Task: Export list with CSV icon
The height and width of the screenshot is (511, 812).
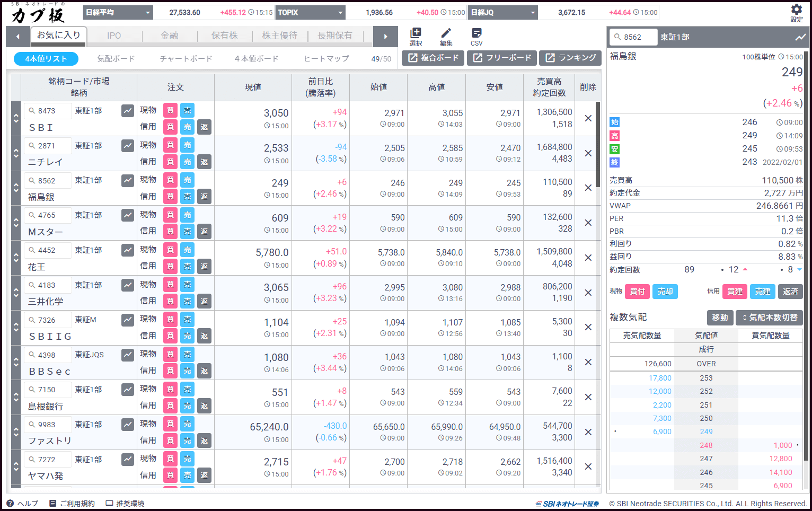Action: point(476,37)
